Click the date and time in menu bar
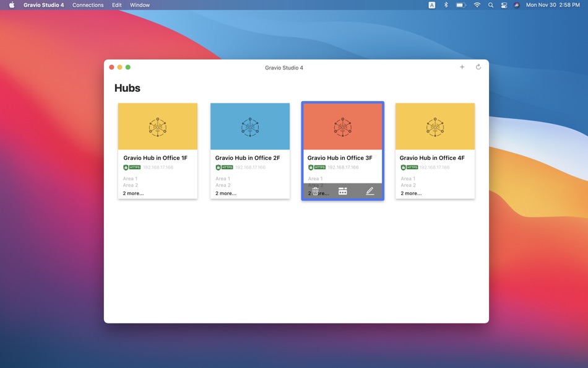Viewport: 588px width, 368px height. tap(553, 5)
